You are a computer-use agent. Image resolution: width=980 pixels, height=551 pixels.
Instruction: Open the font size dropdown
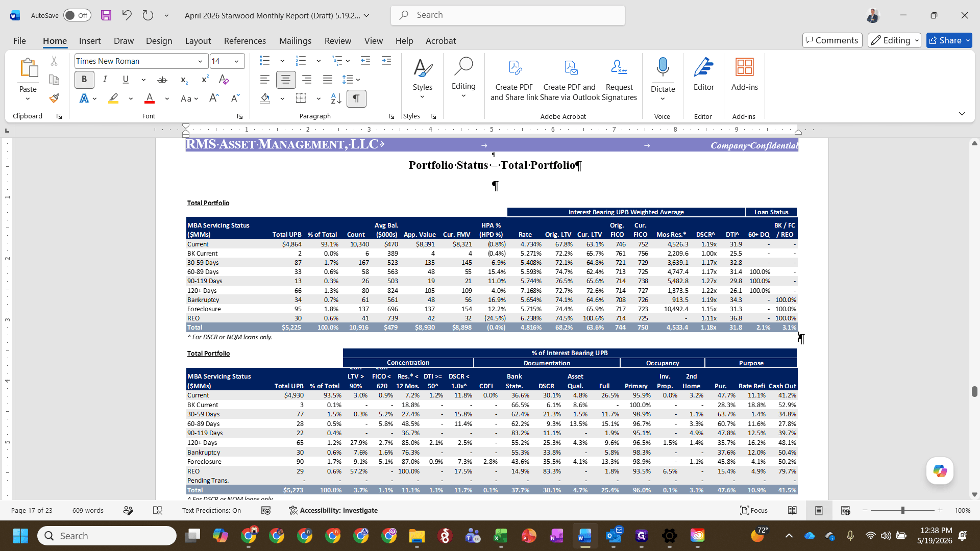236,61
